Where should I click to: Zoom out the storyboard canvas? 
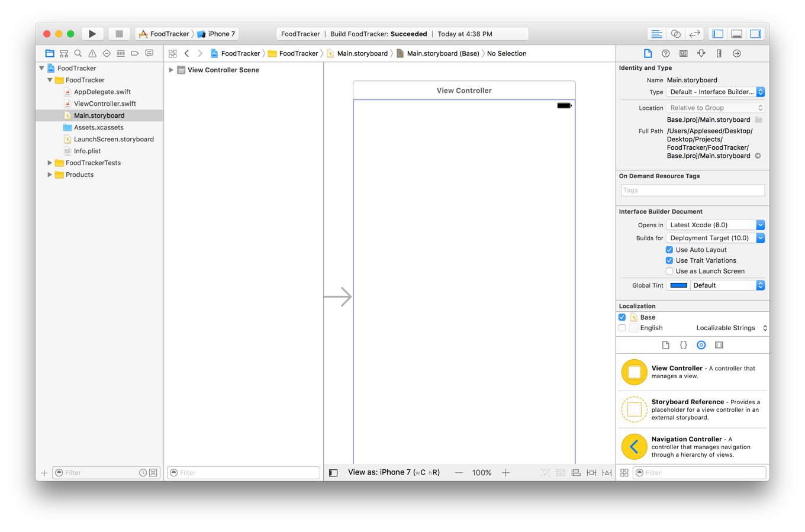click(459, 473)
